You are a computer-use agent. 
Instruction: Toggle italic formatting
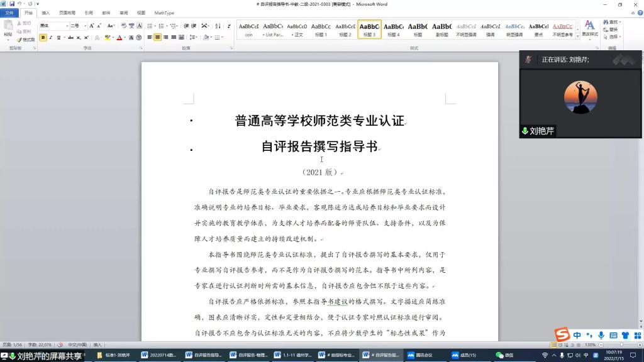50,38
